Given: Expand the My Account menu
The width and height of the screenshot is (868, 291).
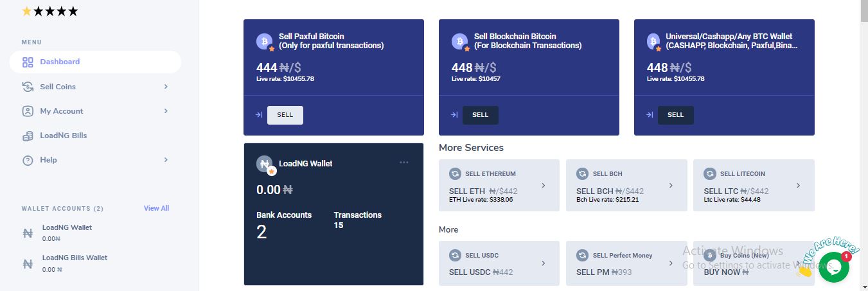Looking at the screenshot, I should [94, 111].
